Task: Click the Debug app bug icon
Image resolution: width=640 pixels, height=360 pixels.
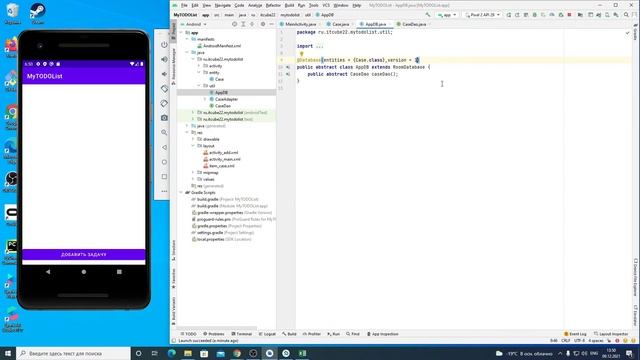Action: coord(535,15)
